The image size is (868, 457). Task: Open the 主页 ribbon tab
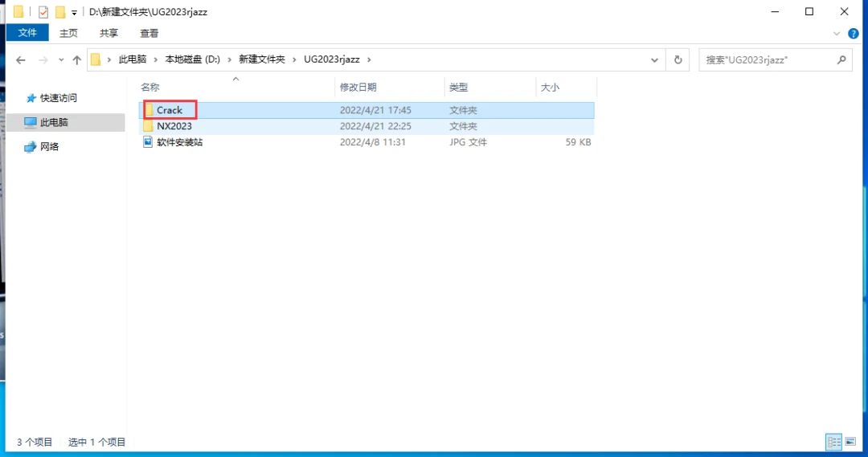(x=68, y=33)
